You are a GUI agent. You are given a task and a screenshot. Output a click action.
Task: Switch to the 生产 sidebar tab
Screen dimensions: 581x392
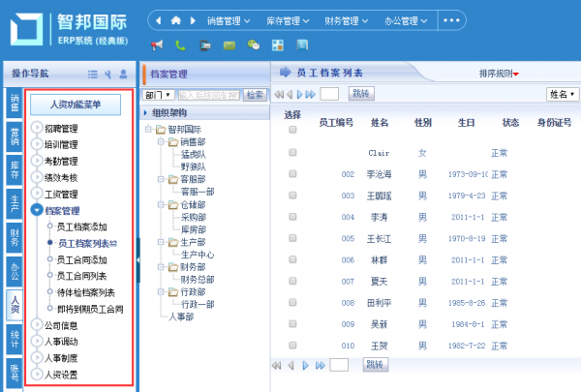click(x=15, y=204)
